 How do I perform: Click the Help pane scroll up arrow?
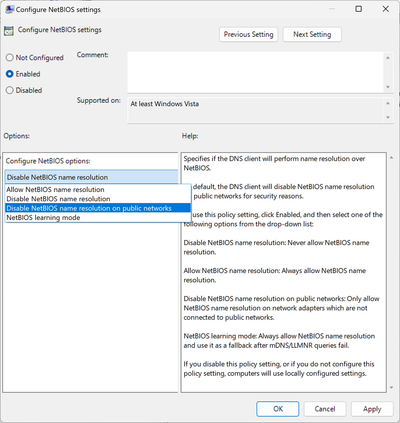(x=392, y=158)
